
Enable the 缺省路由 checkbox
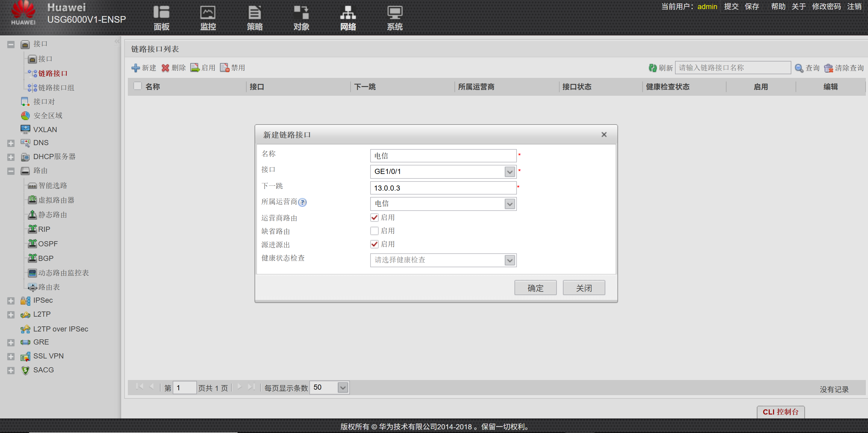click(x=374, y=231)
